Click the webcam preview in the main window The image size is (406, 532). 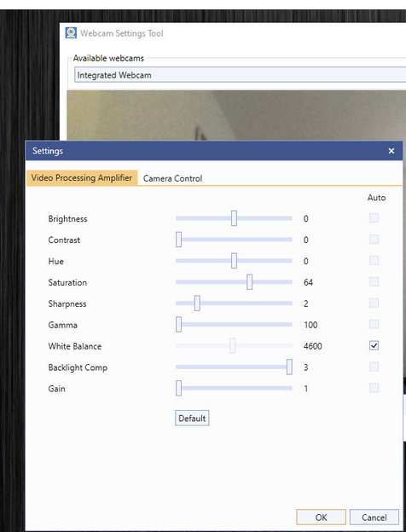tap(236, 115)
